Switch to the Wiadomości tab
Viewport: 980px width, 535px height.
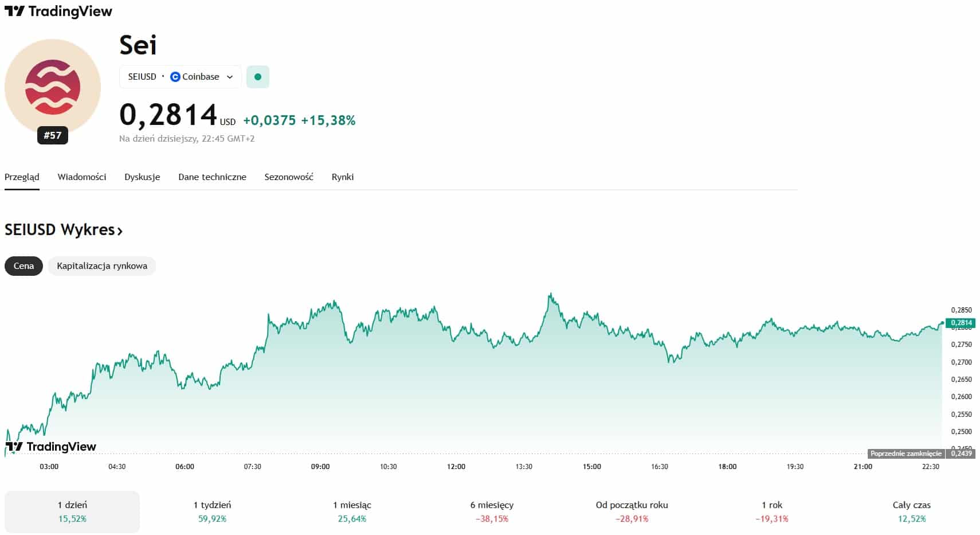tap(82, 177)
